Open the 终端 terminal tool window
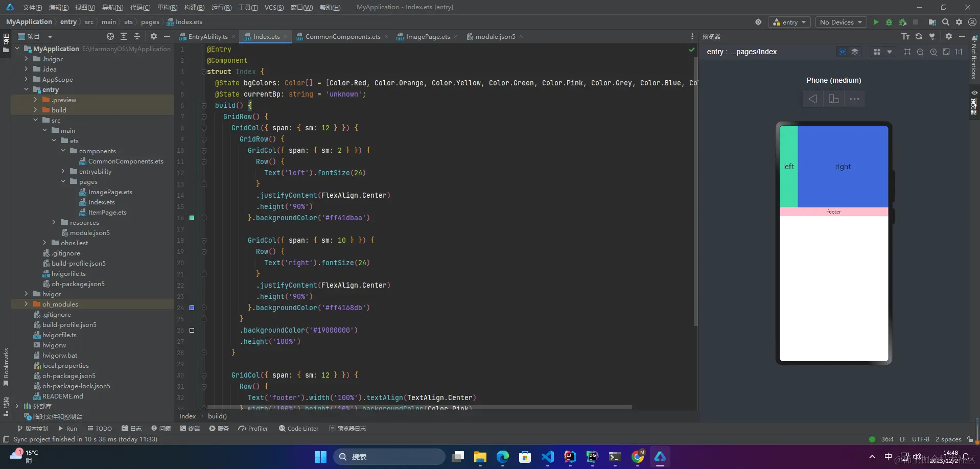This screenshot has height=469, width=980. point(190,429)
